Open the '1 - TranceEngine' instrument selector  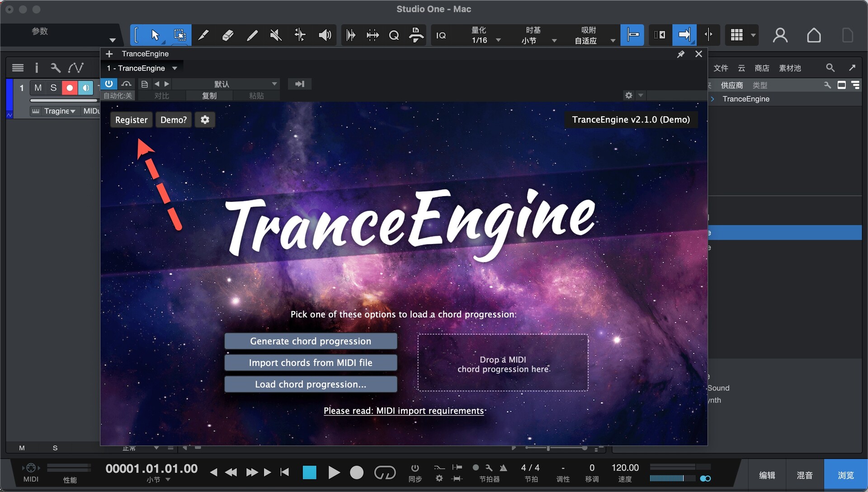142,68
